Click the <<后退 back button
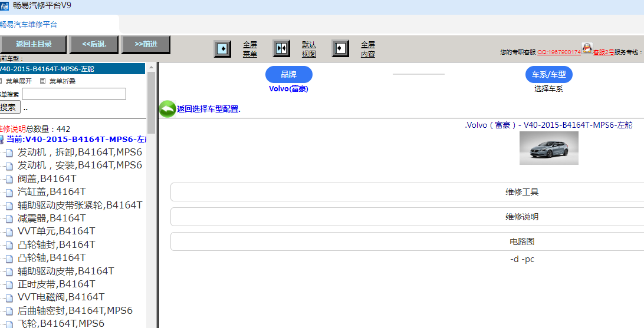Viewport: 644px width, 328px height. pos(94,44)
